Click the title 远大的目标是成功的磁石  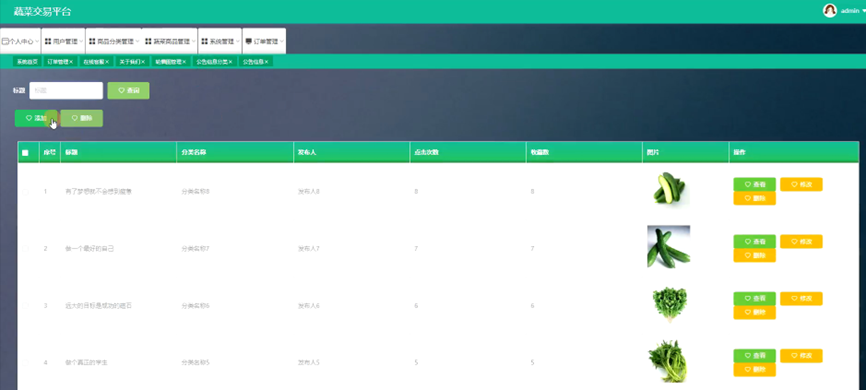point(99,305)
